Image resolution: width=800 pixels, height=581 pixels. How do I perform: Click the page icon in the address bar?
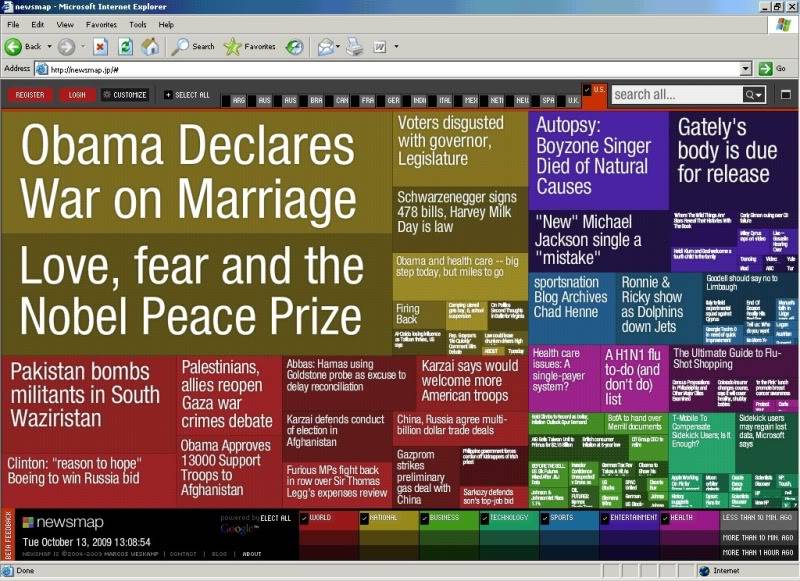click(42, 69)
